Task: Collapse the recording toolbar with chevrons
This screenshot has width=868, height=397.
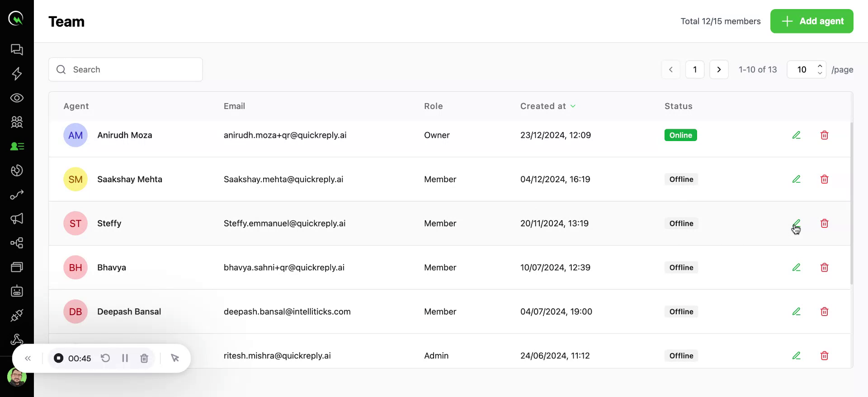Action: click(x=28, y=358)
